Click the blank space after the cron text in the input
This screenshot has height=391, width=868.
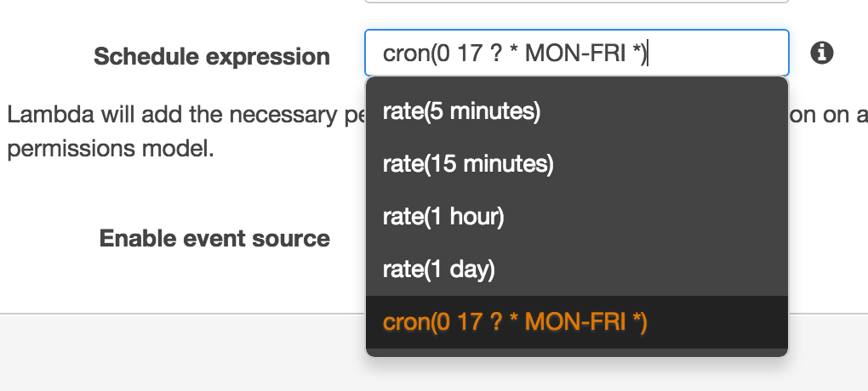(x=717, y=53)
